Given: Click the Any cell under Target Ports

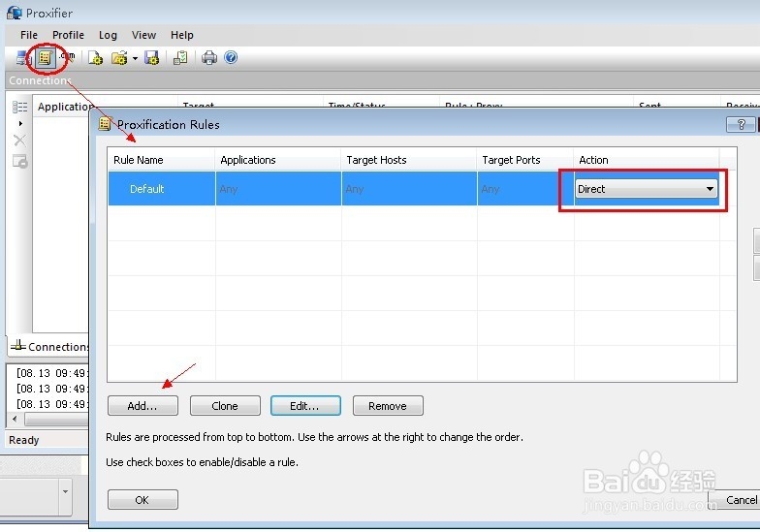Looking at the screenshot, I should click(525, 188).
